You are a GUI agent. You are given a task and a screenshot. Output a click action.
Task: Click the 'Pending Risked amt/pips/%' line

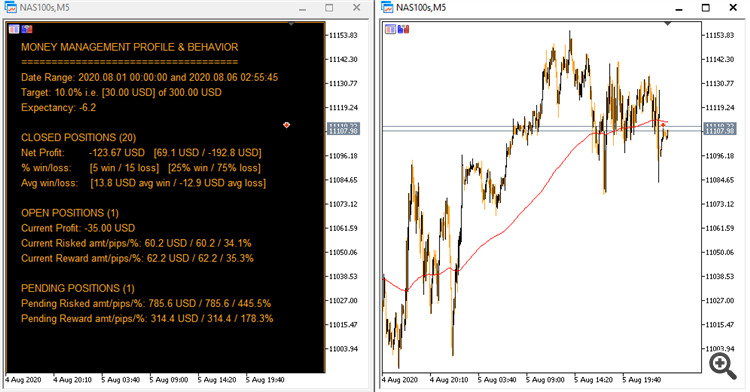pyautogui.click(x=146, y=304)
